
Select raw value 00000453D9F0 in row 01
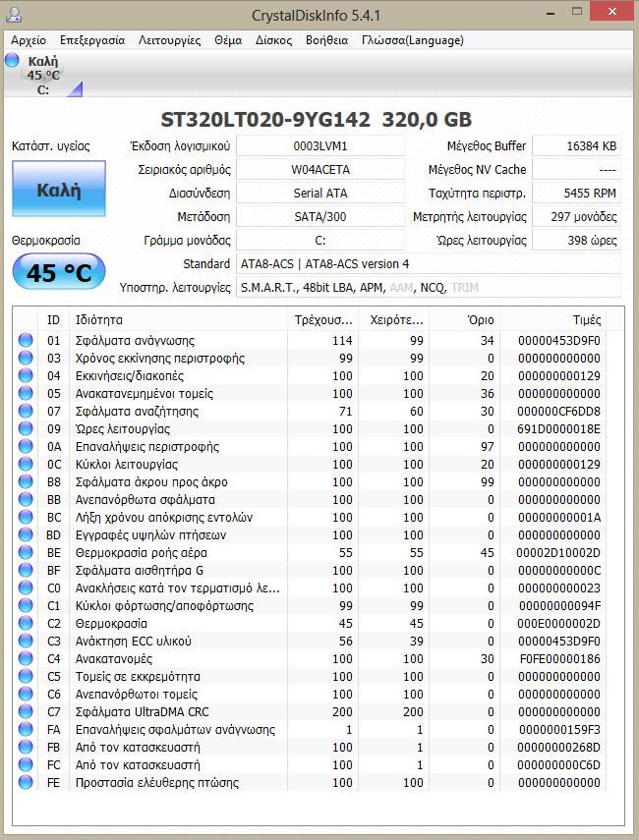click(x=559, y=341)
